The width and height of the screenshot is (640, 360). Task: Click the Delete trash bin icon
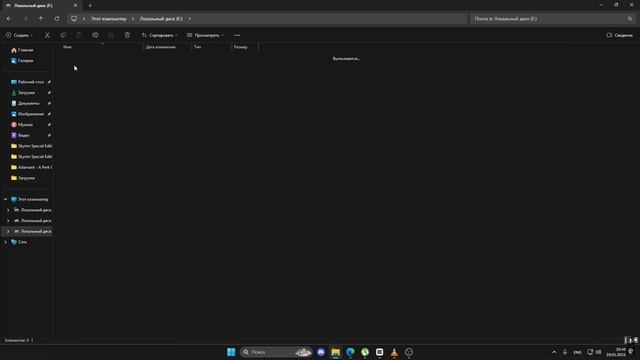(127, 36)
